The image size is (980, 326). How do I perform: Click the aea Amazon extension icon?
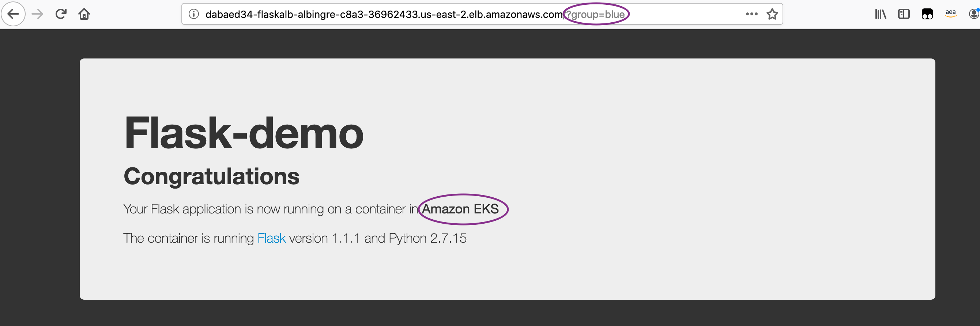[x=950, y=14]
